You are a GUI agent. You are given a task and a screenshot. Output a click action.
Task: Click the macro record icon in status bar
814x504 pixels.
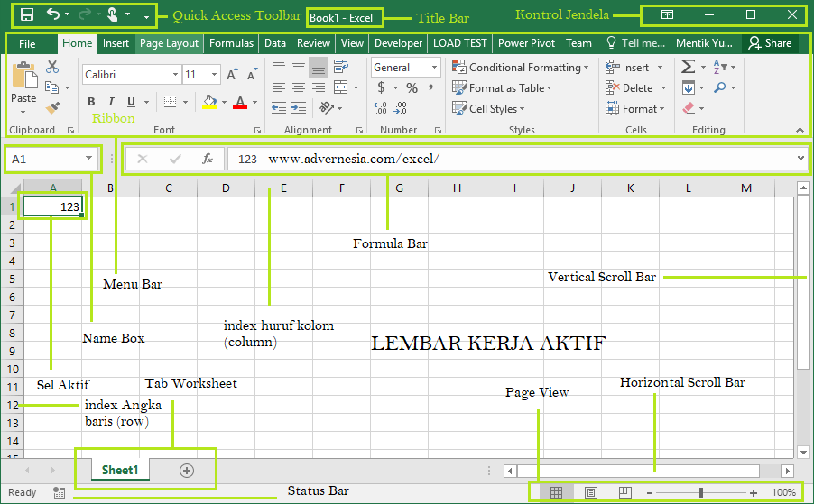pyautogui.click(x=60, y=492)
